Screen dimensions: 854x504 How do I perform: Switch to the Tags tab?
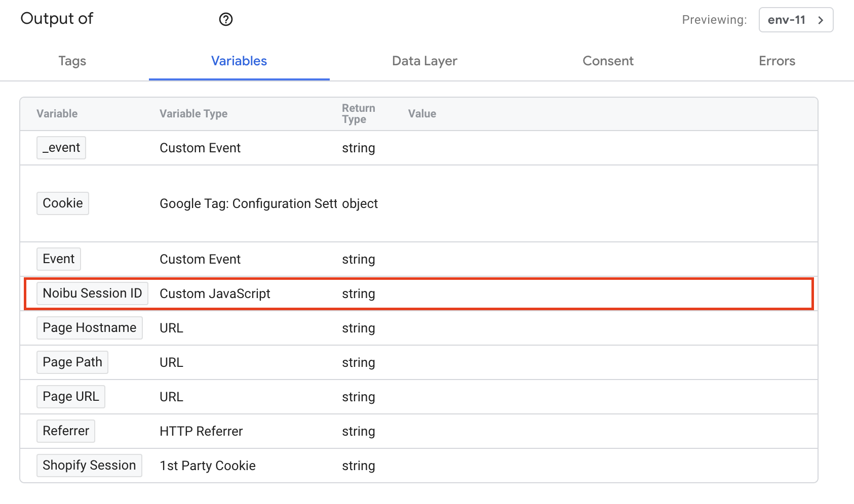tap(72, 61)
